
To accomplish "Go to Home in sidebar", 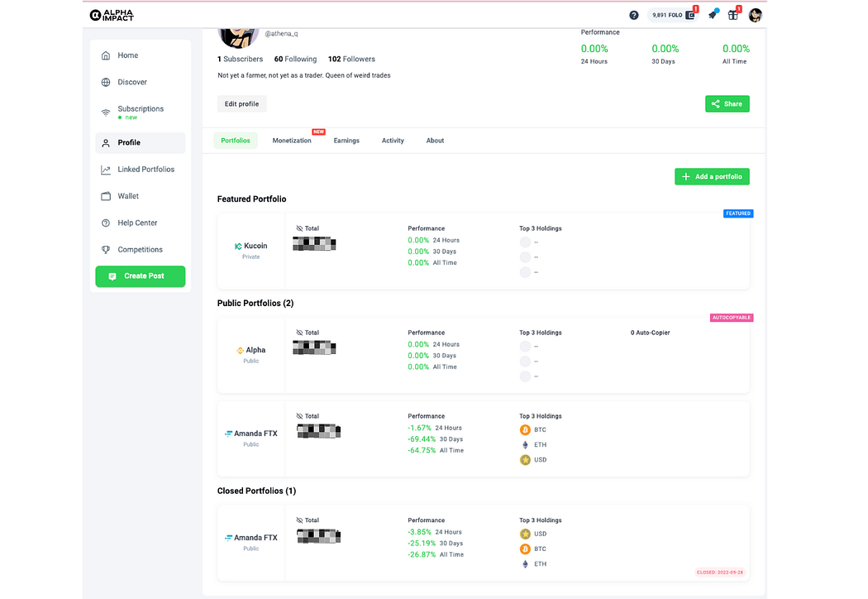I will coord(140,55).
